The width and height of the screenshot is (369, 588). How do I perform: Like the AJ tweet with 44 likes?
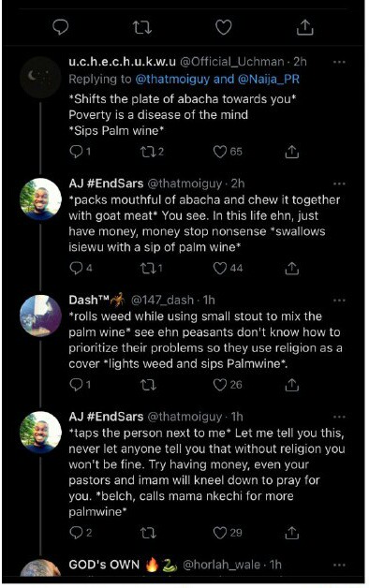pos(220,268)
